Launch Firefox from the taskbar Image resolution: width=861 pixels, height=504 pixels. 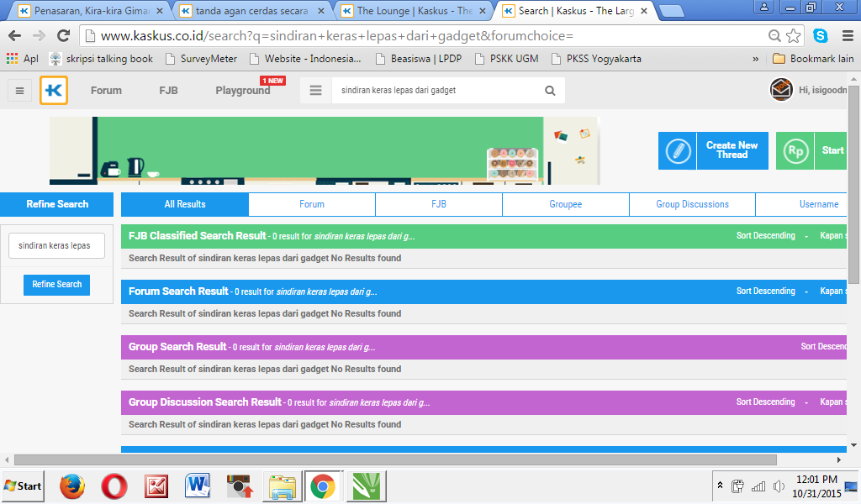click(x=72, y=486)
